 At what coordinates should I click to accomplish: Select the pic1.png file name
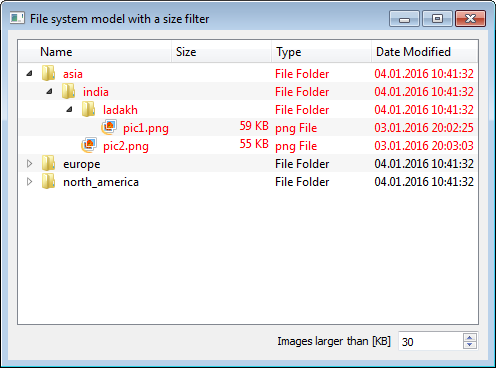click(146, 128)
